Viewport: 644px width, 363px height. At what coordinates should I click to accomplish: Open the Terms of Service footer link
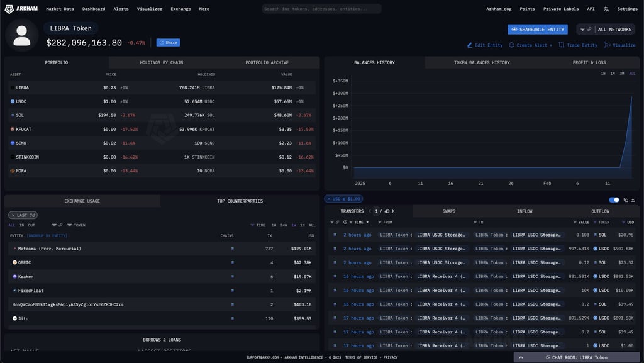pyautogui.click(x=361, y=357)
